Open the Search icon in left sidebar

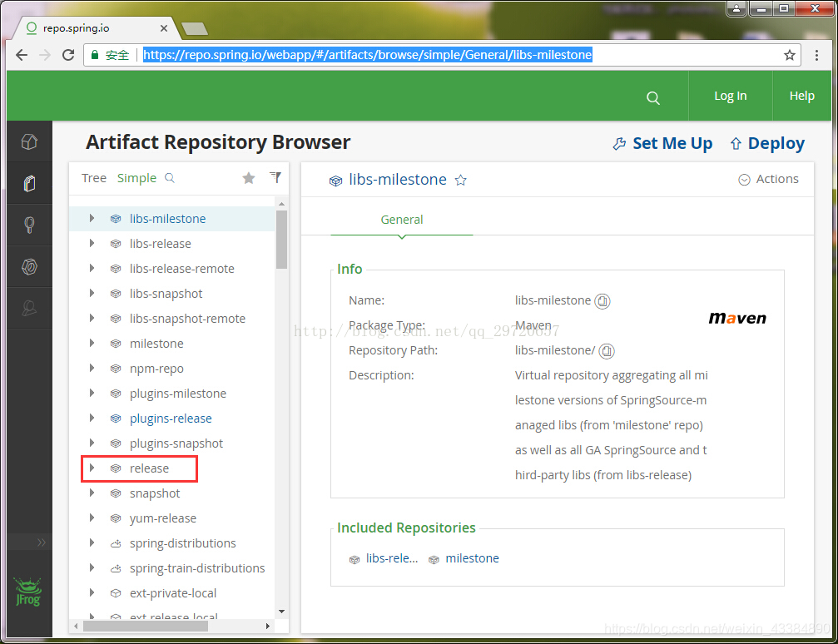(29, 225)
